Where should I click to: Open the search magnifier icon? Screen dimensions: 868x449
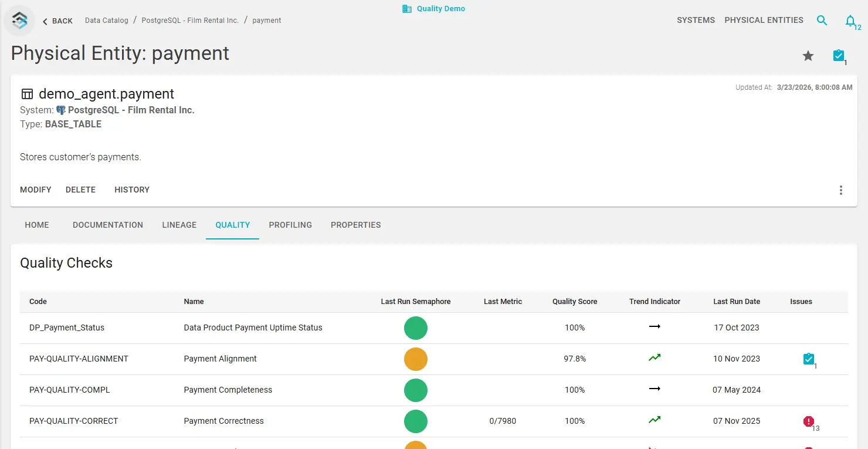coord(822,21)
